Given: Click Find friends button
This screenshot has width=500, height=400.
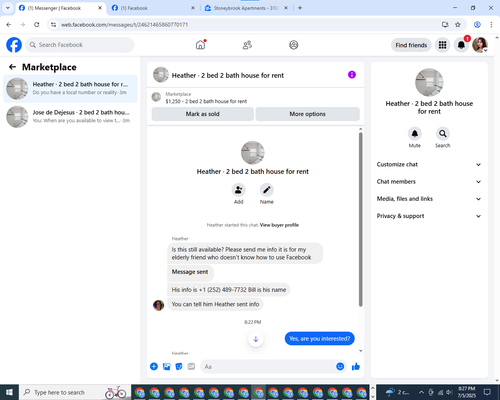Looking at the screenshot, I should (x=411, y=45).
